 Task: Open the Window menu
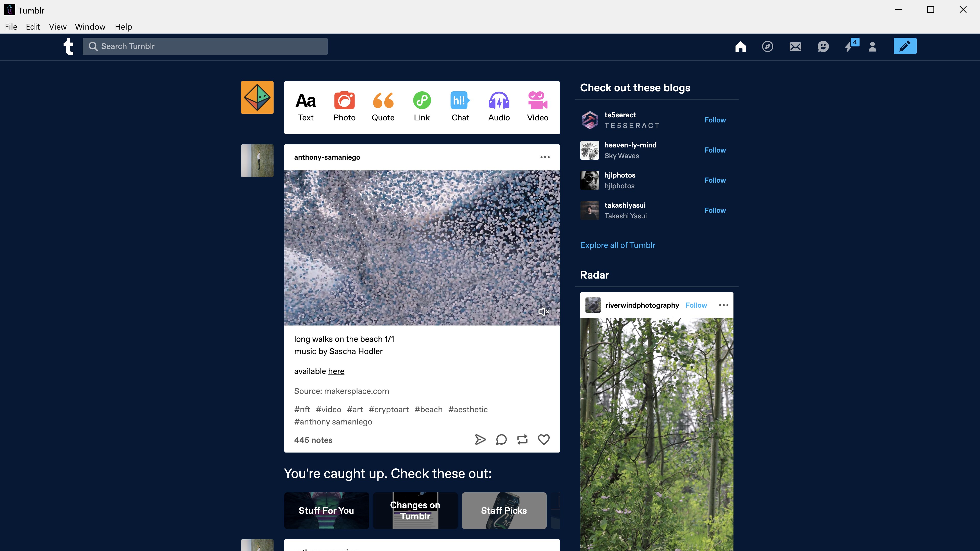90,26
